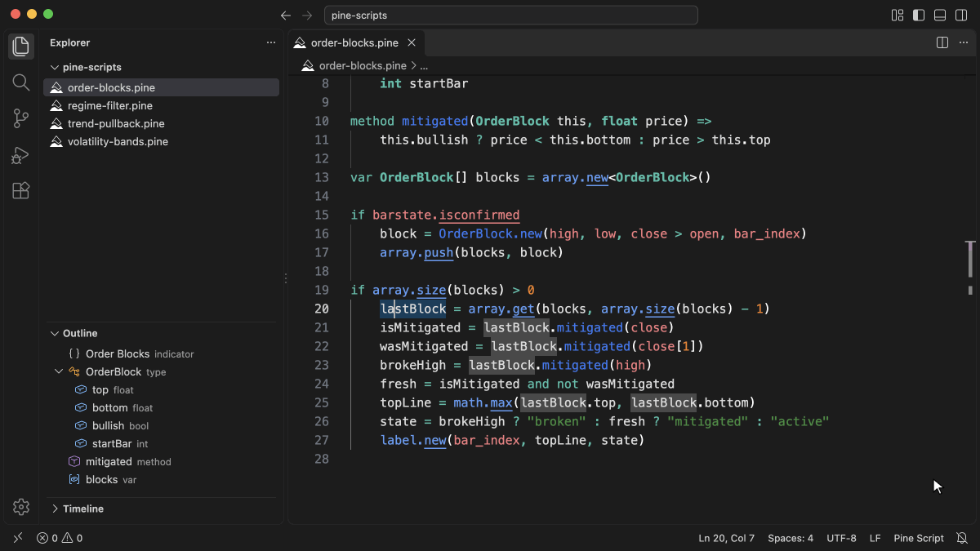Screen dimensions: 980x551
Task: Click wasMitigated variable on line 22
Action: pyautogui.click(x=424, y=346)
